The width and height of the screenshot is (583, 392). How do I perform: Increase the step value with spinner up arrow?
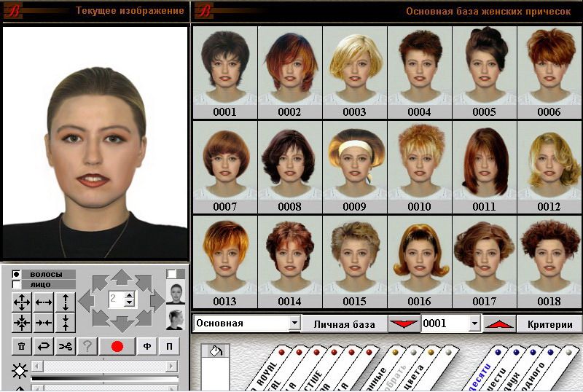pos(130,295)
